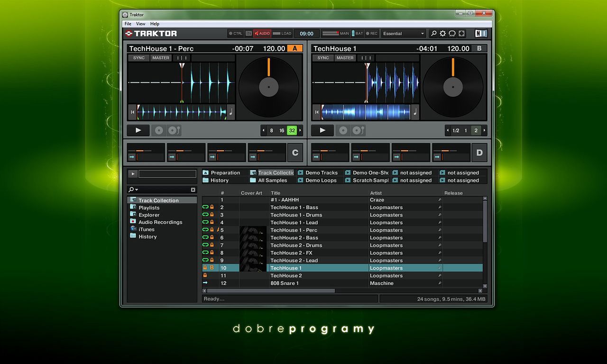Screen dimensions: 607x364
Task: Open Deck A letter menu
Action: pos(295,48)
